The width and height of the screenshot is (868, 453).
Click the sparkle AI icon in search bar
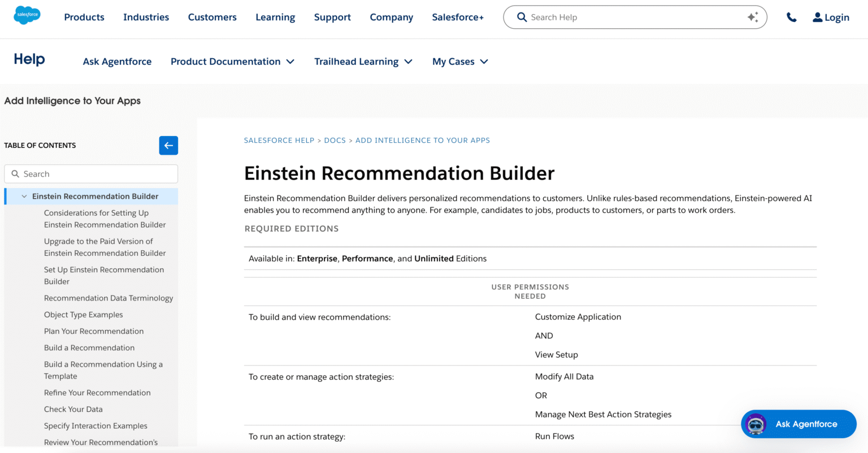(753, 17)
